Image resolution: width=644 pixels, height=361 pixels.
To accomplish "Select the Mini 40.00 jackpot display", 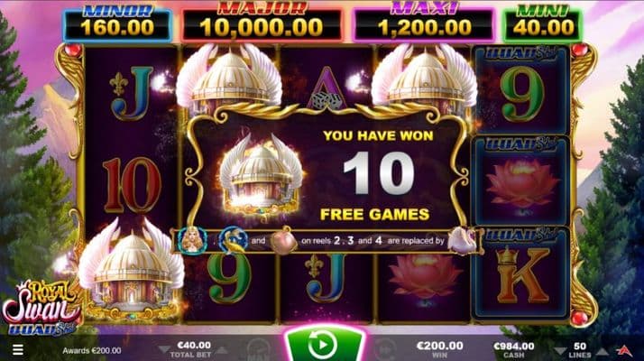I will click(x=543, y=23).
